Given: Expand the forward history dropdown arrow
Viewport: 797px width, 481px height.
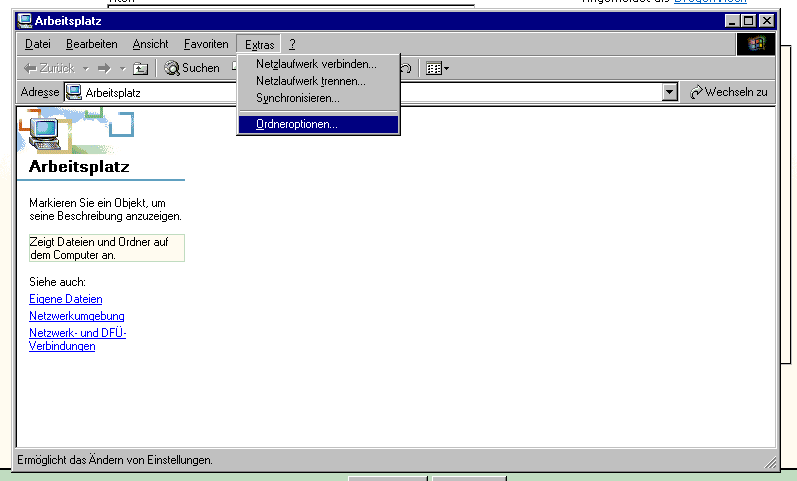Looking at the screenshot, I should [x=122, y=68].
